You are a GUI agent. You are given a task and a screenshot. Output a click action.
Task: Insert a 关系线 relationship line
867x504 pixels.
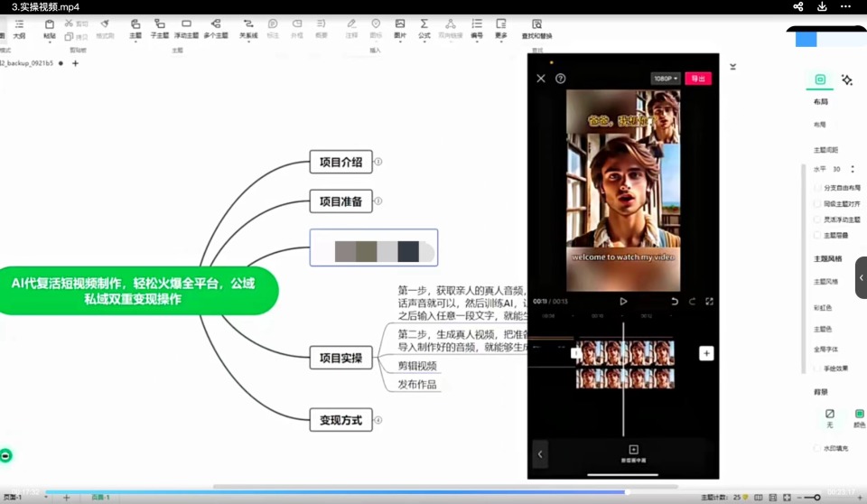pyautogui.click(x=248, y=28)
